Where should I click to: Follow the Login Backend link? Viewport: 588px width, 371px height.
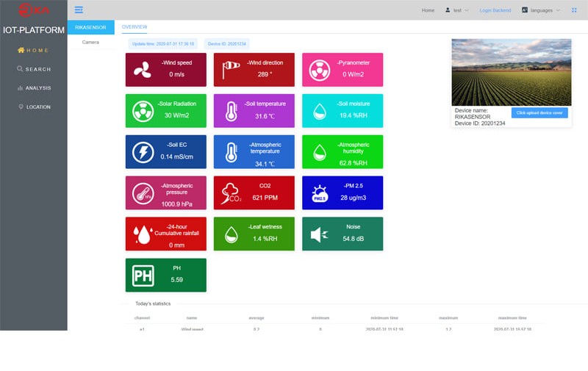click(x=495, y=10)
